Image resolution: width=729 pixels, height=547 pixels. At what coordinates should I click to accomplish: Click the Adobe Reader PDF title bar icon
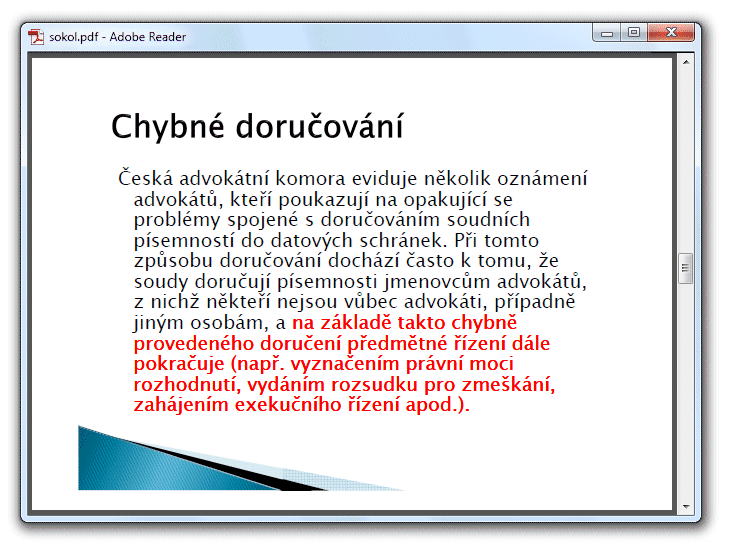[36, 37]
